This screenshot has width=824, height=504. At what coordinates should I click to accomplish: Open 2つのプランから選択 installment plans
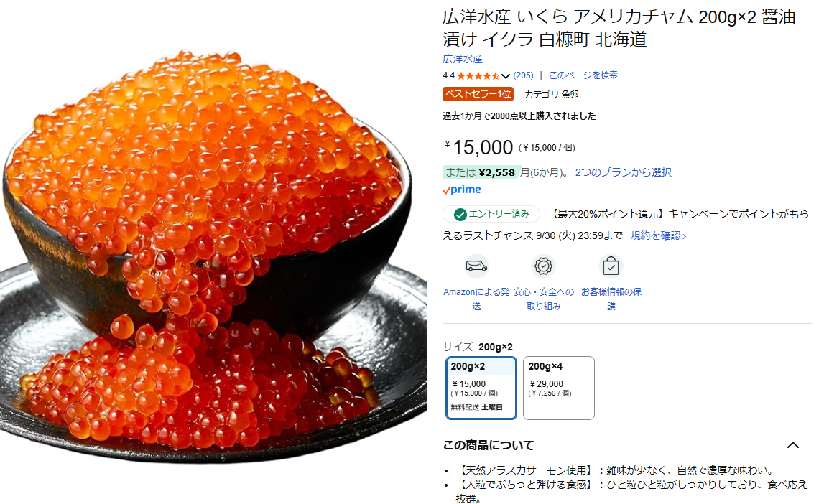[x=624, y=172]
